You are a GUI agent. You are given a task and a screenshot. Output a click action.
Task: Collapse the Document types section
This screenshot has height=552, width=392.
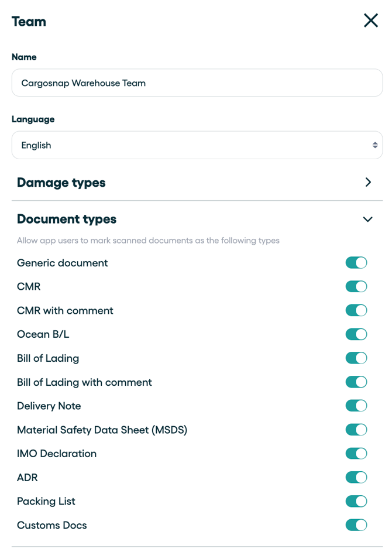tap(367, 220)
